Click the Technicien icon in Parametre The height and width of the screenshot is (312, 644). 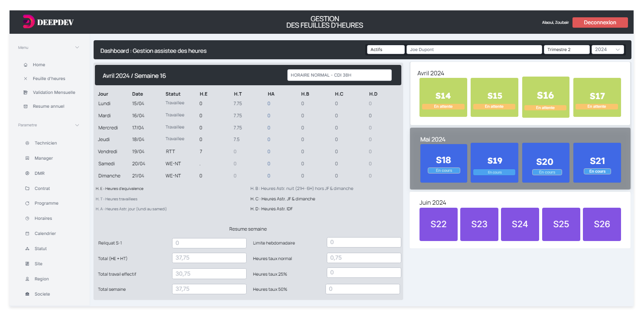(27, 143)
